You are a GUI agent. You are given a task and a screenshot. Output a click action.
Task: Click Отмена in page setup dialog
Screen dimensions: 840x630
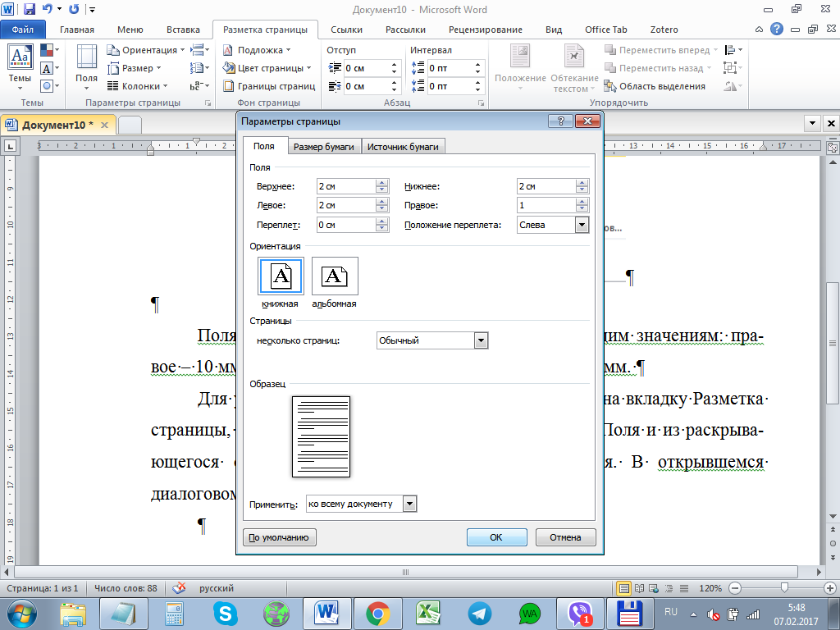pos(566,537)
